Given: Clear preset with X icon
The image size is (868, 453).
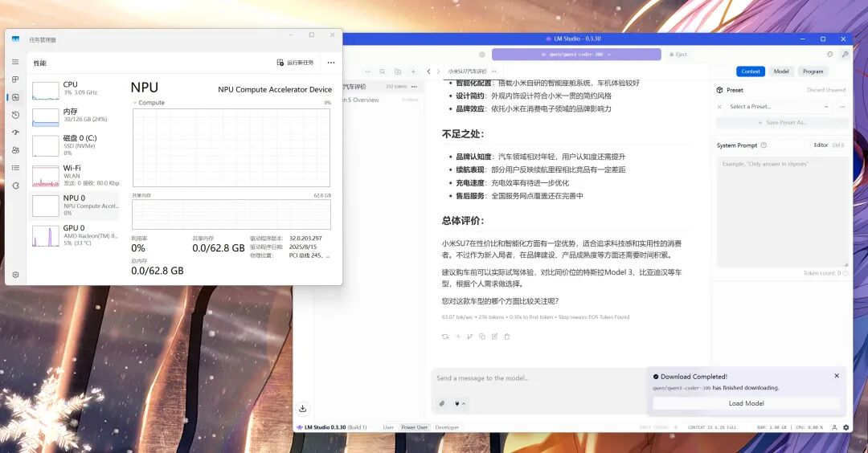Looking at the screenshot, I should [719, 107].
